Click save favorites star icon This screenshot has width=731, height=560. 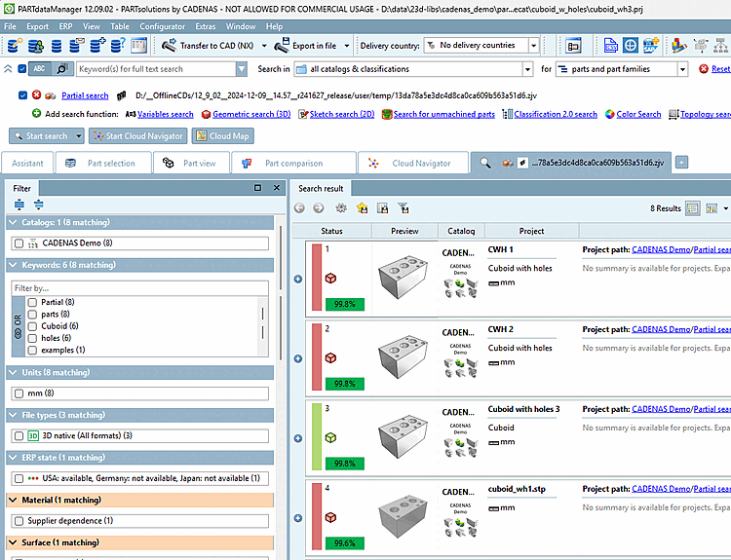(363, 208)
